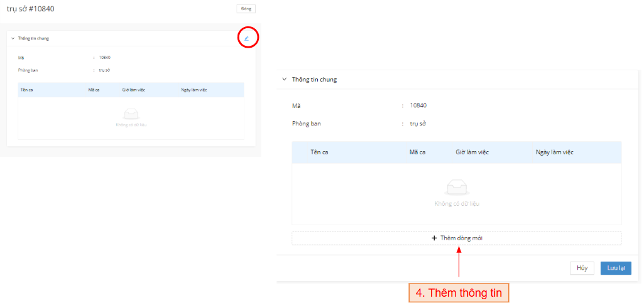Click the empty-data inbox icon in the large right table
Image resolution: width=644 pixels, height=308 pixels.
click(x=457, y=187)
